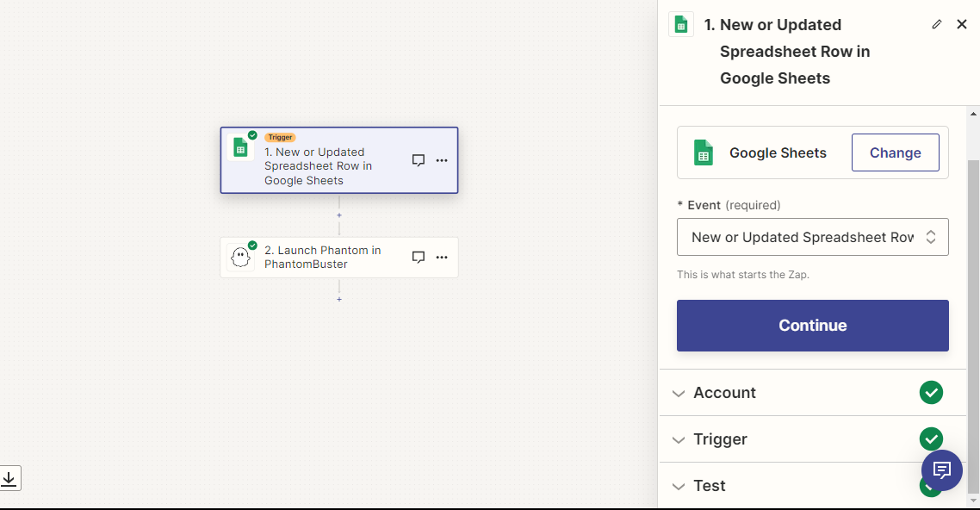The width and height of the screenshot is (980, 510).
Task: Click the Account section green checkmark
Action: tap(931, 393)
